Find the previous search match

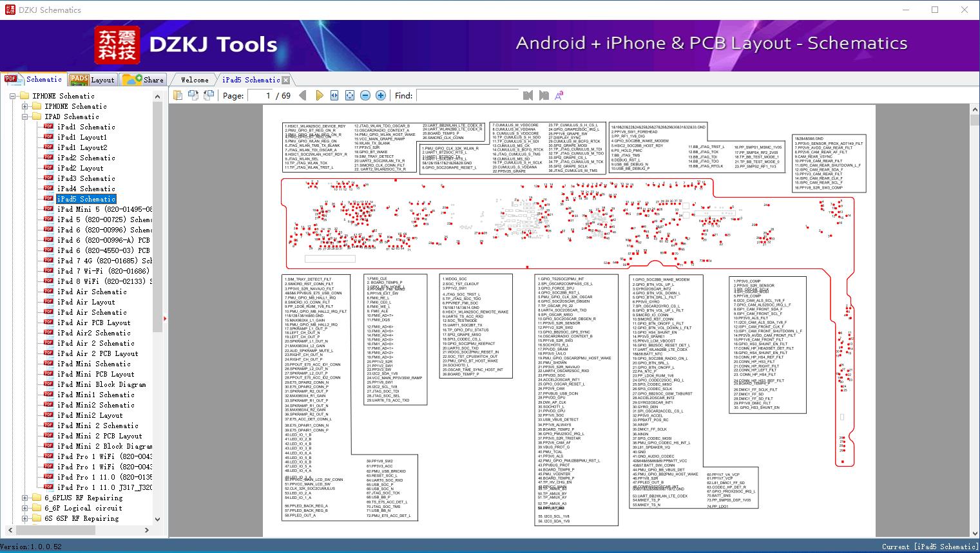coord(528,95)
